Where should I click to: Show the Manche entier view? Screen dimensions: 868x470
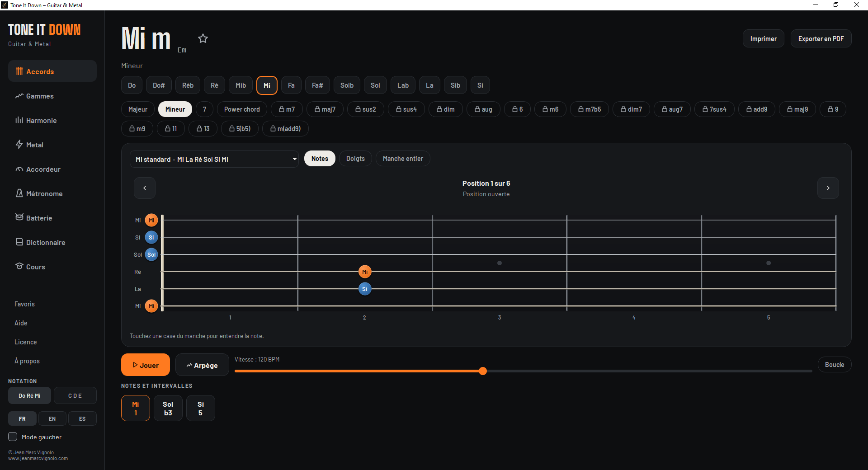[403, 159]
